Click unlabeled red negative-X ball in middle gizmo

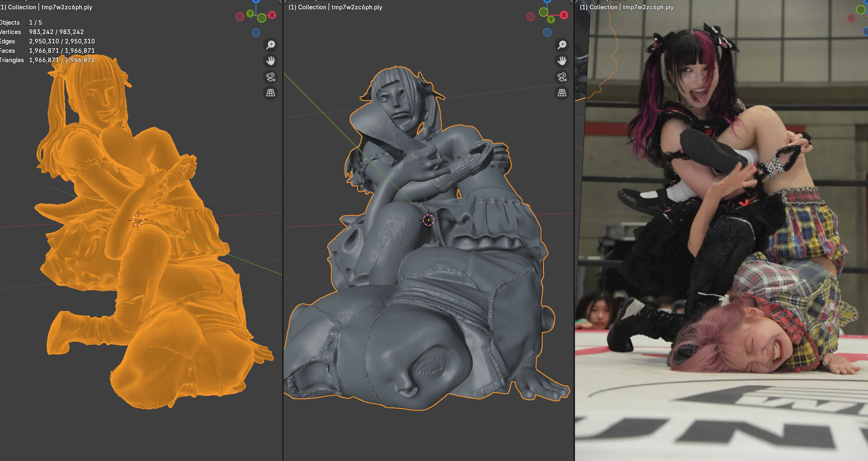click(531, 17)
